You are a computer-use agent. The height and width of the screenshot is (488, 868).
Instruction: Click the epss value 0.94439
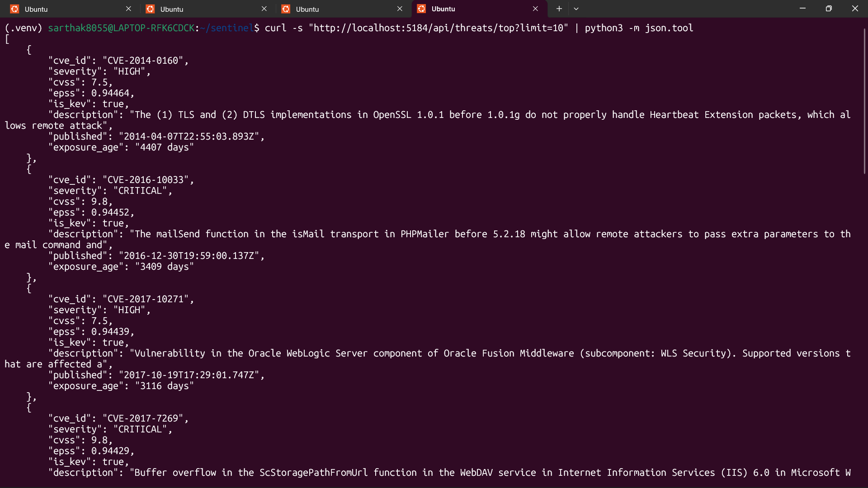[x=110, y=332]
